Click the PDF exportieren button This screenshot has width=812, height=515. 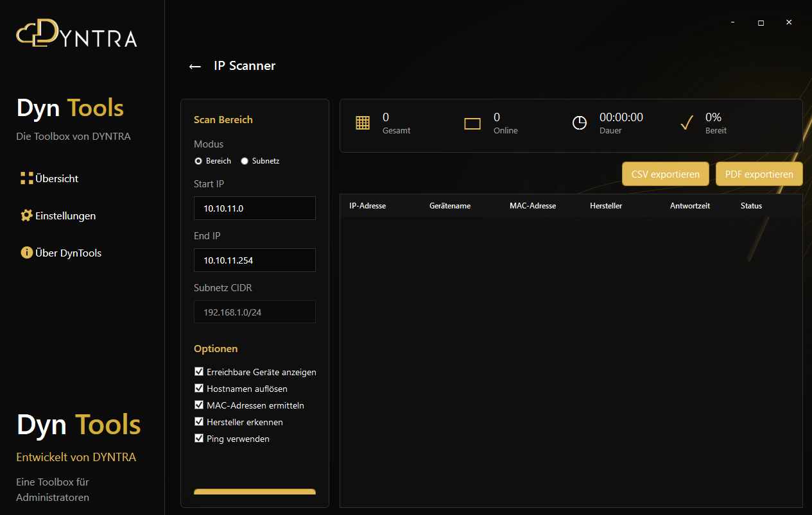coord(759,174)
